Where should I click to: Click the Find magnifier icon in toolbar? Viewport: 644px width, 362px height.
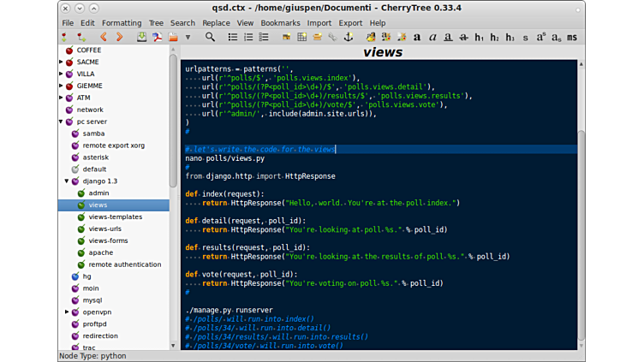point(210,38)
